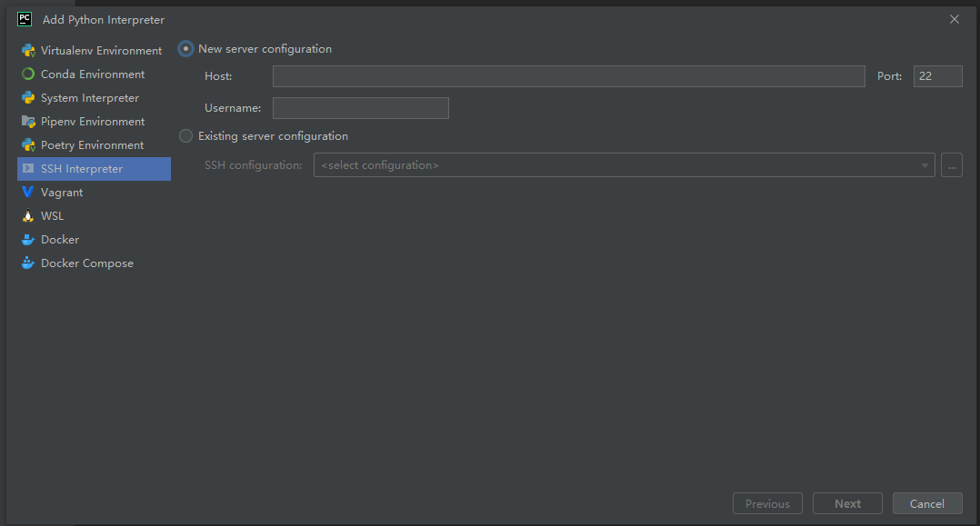Choose Docker Compose in the sidebar

click(94, 263)
